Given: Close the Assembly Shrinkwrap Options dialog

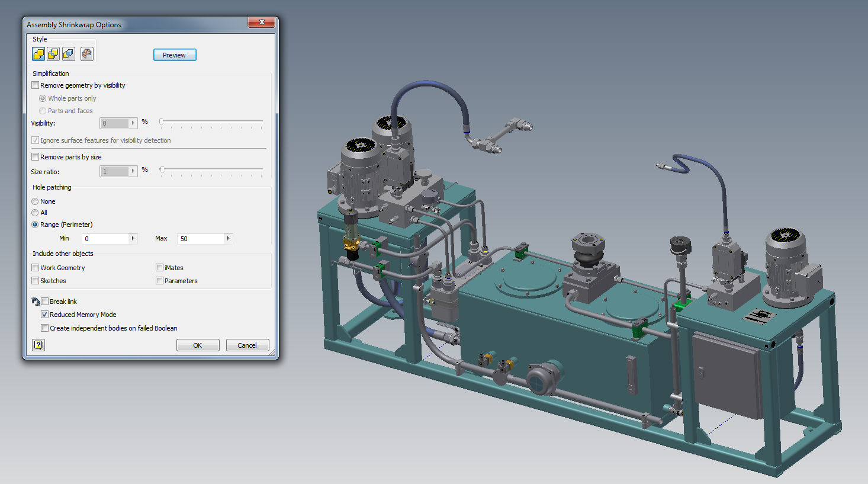Looking at the screenshot, I should pos(261,23).
